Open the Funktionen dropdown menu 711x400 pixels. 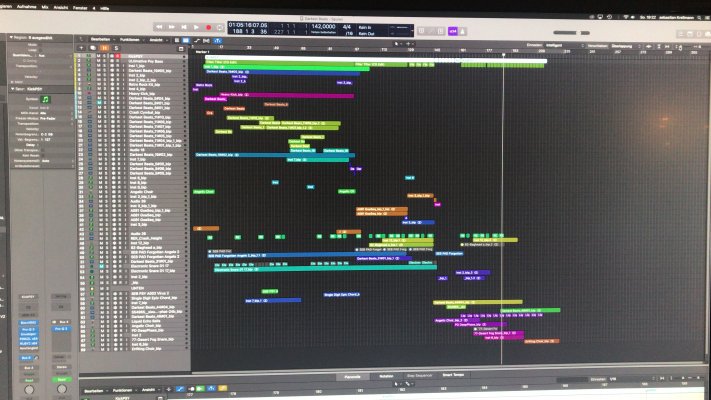point(131,39)
